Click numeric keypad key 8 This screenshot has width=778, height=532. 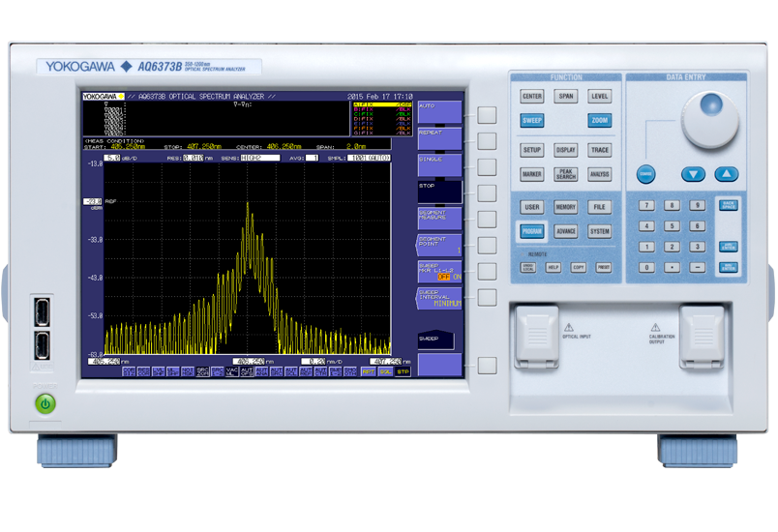[x=672, y=205]
